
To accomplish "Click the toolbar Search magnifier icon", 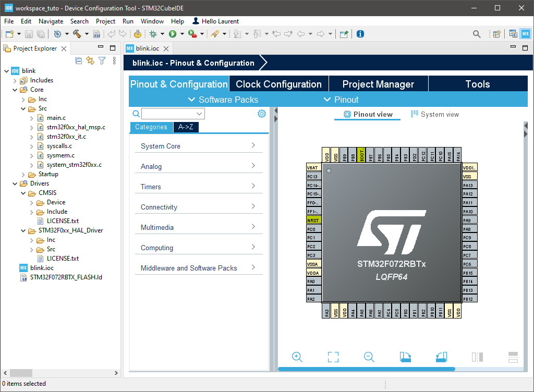I will point(477,34).
